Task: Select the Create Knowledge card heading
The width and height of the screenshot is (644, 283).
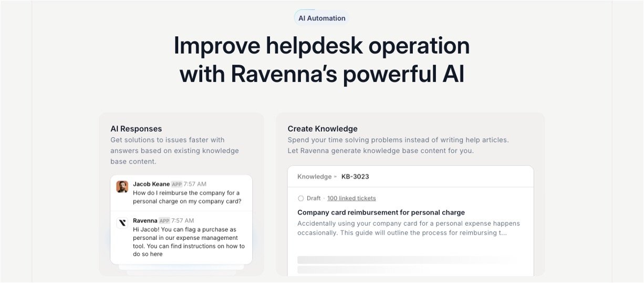Action: pos(323,129)
